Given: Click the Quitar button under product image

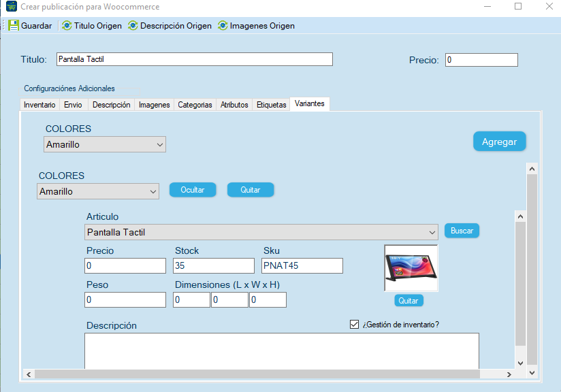Looking at the screenshot, I should tap(408, 301).
